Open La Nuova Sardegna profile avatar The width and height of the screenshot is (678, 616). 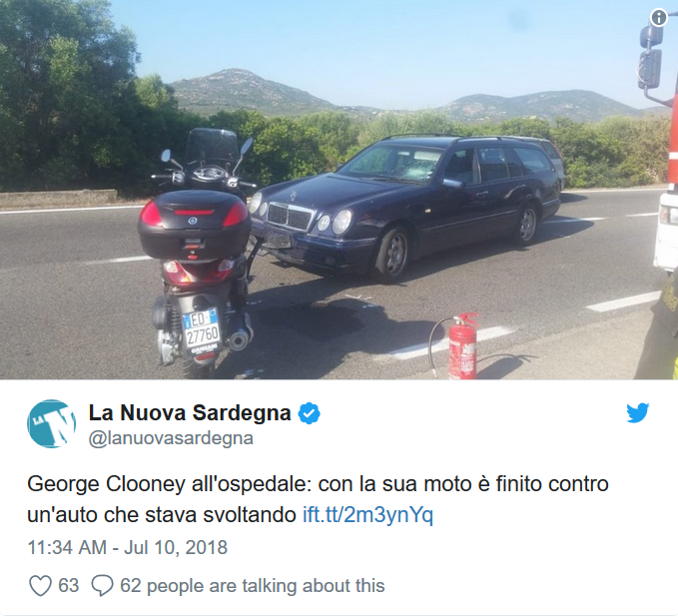(52, 423)
